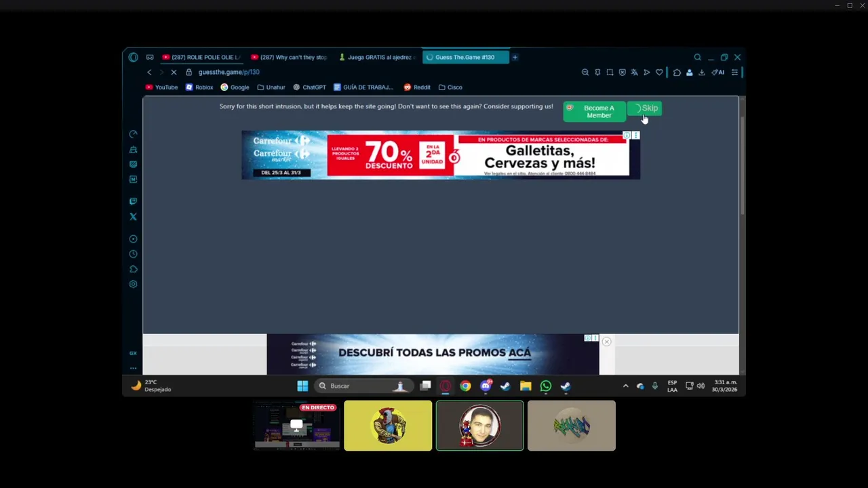Open the AI assistant button
This screenshot has width=868, height=488.
point(717,73)
